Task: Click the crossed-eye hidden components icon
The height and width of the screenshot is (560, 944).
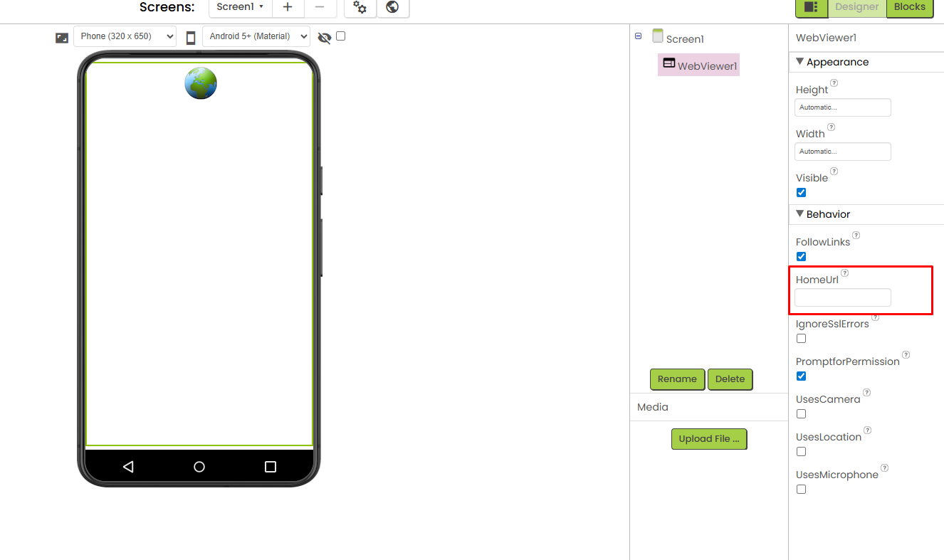Action: click(325, 38)
